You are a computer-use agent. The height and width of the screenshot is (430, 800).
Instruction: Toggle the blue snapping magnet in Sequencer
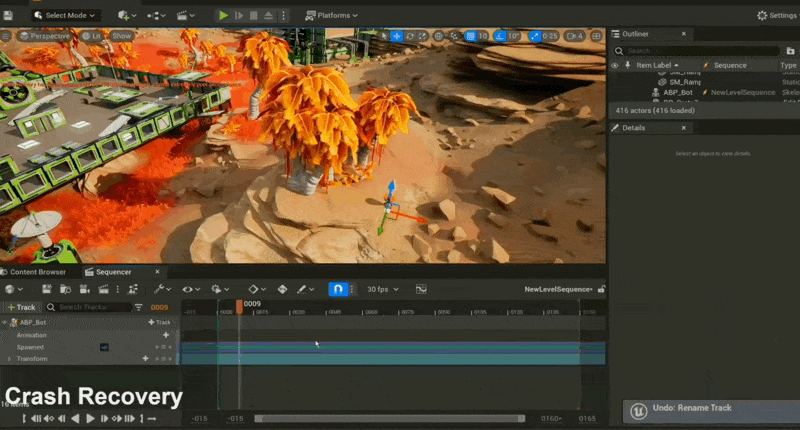point(338,289)
